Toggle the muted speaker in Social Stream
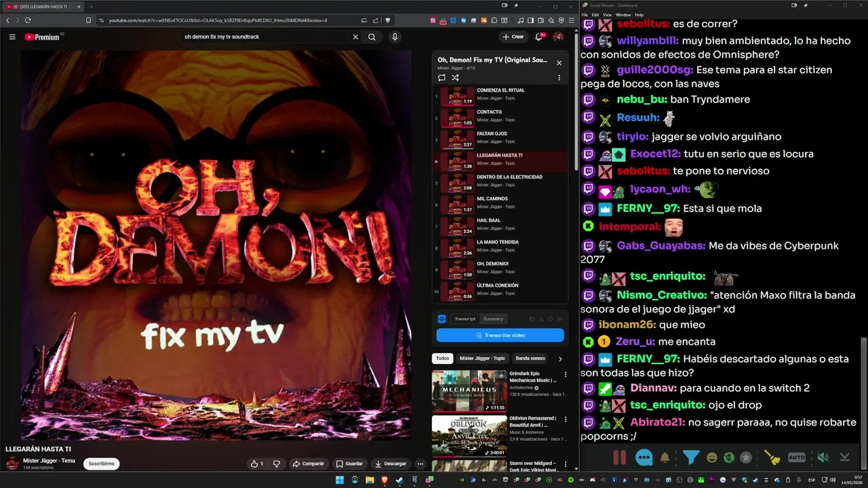The height and width of the screenshot is (488, 868). click(823, 458)
